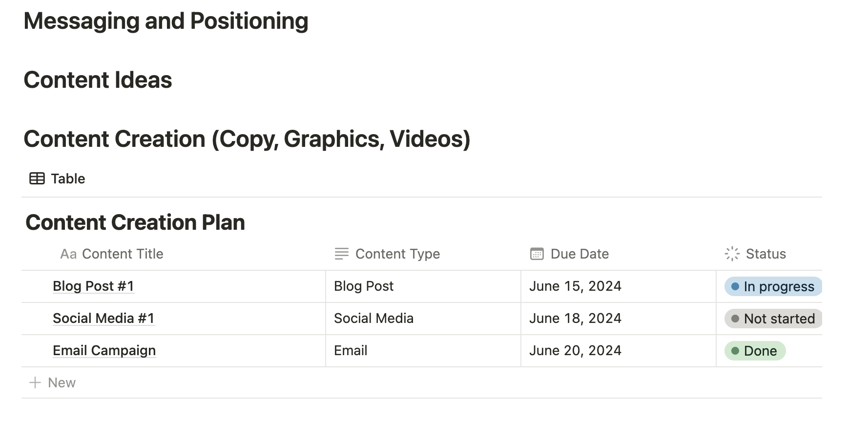Edit the Email content type cell
This screenshot has height=441, width=868.
(351, 351)
